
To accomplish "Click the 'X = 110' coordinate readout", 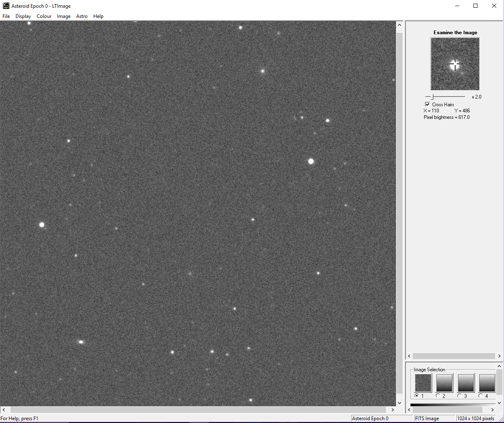I will point(431,111).
